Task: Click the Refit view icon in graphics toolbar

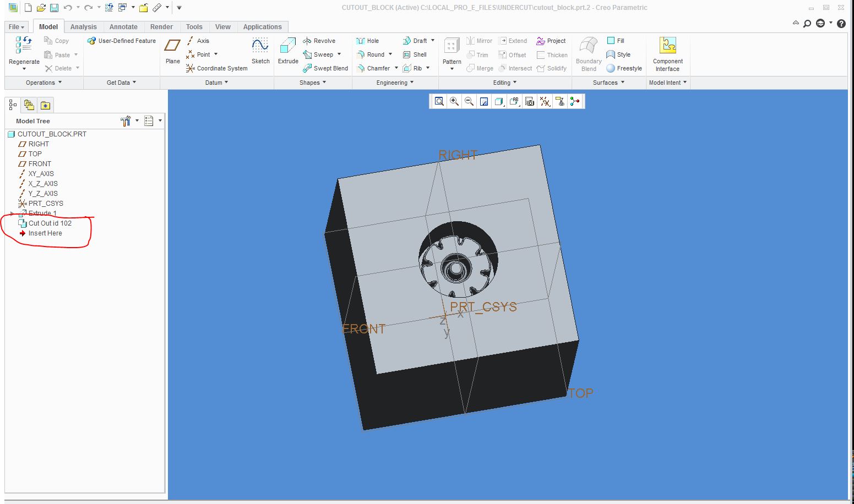Action: coord(439,101)
